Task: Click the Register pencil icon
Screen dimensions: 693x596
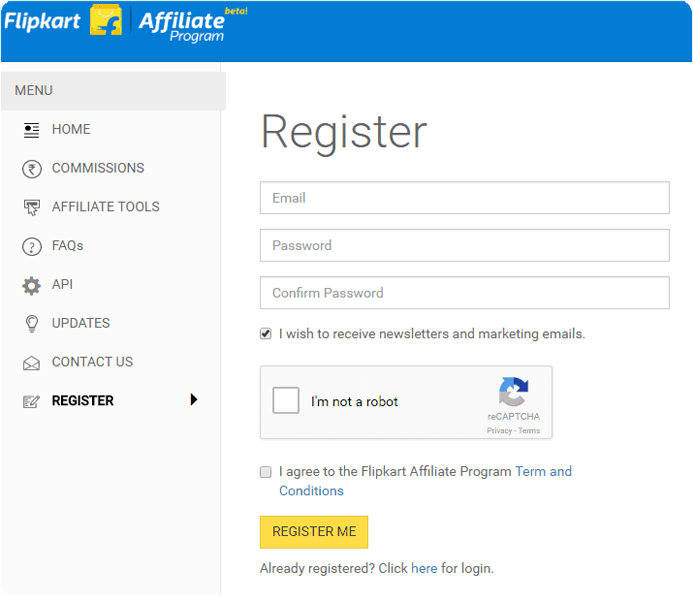Action: (31, 401)
